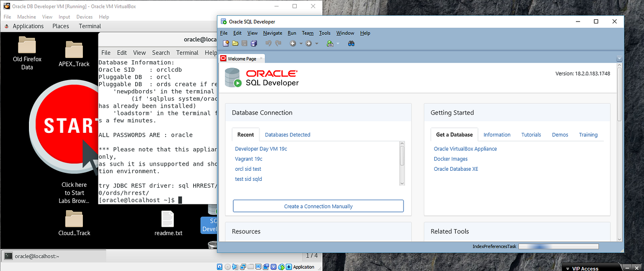Open the Tools menu in SQL Developer
This screenshot has height=271, width=644.
[325, 33]
